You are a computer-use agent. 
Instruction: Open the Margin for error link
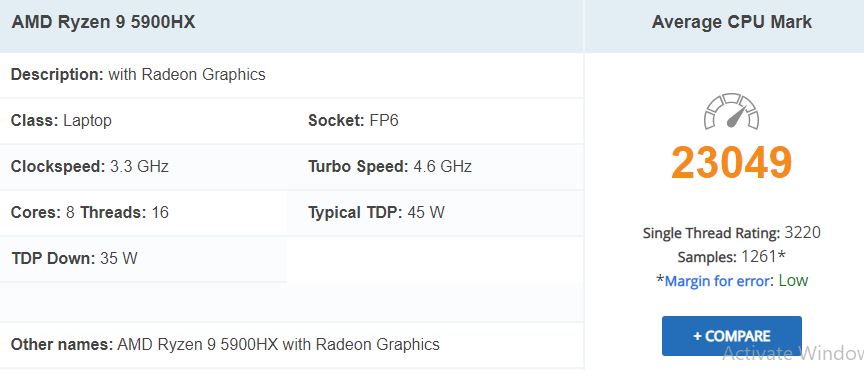click(717, 281)
